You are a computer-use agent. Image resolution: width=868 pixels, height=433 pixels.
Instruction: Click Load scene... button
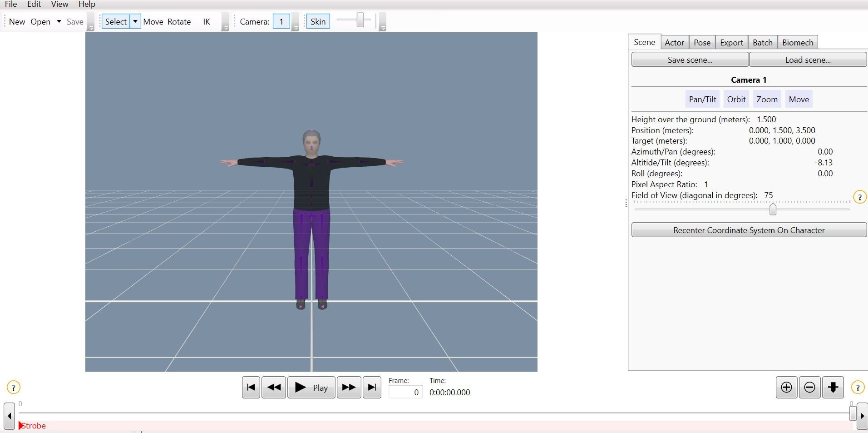tap(808, 60)
